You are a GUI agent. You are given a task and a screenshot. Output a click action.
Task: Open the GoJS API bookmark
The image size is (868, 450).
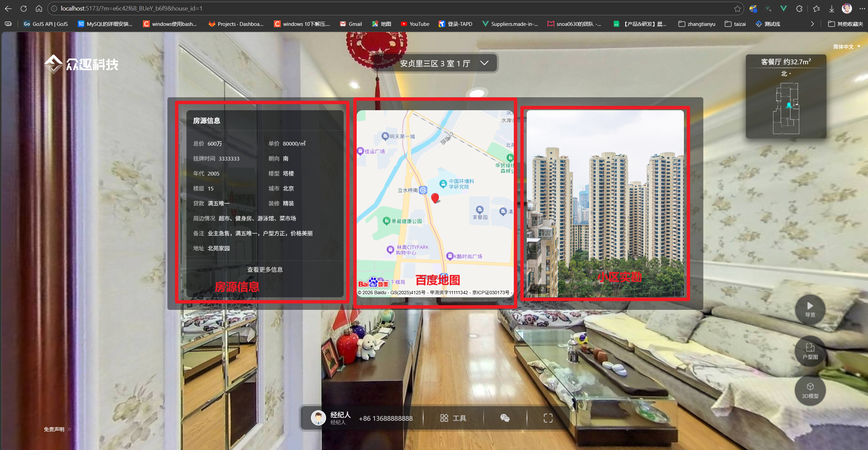click(46, 24)
